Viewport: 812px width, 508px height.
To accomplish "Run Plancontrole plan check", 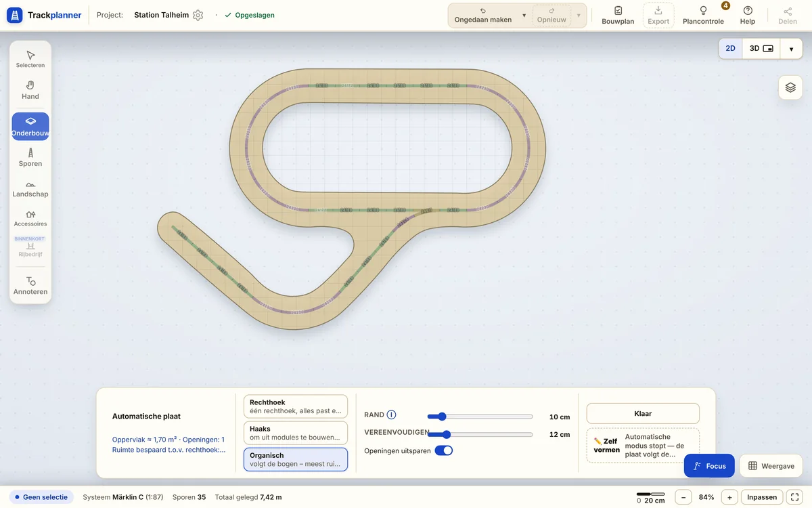I will pyautogui.click(x=703, y=16).
